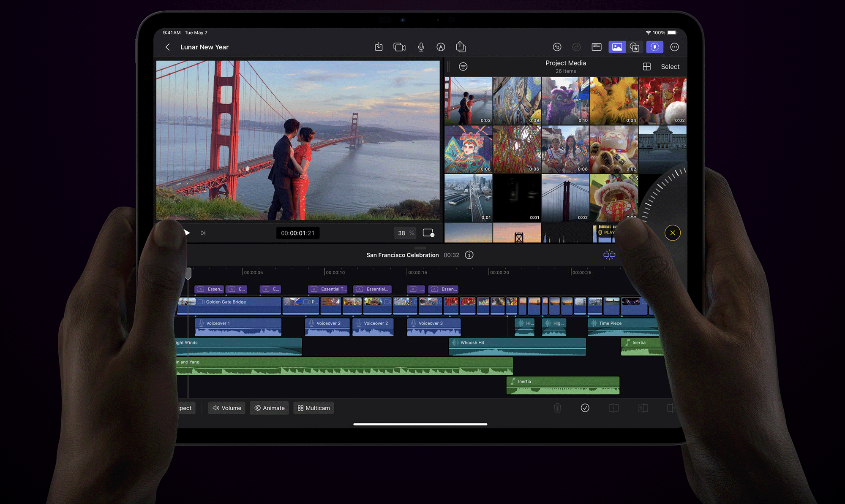Select the bridge tower clip 0:02
The height and width of the screenshot is (504, 845).
tap(565, 198)
